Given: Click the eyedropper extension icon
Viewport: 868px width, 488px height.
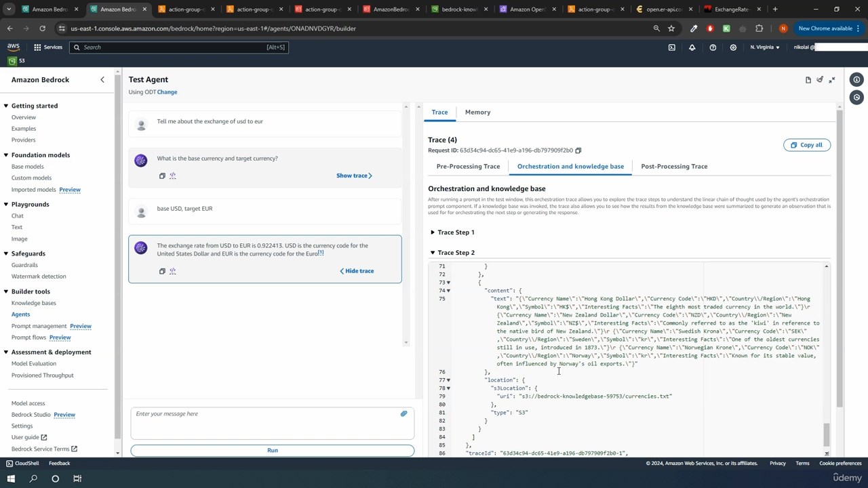Looking at the screenshot, I should (694, 28).
